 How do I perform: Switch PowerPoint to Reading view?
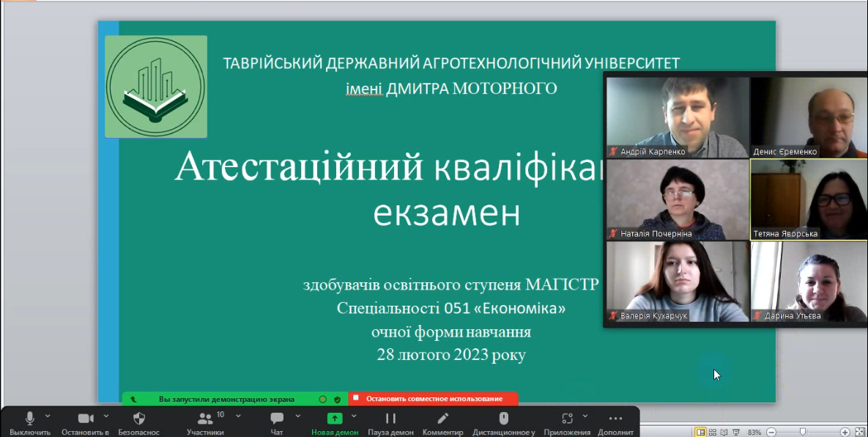point(724,432)
